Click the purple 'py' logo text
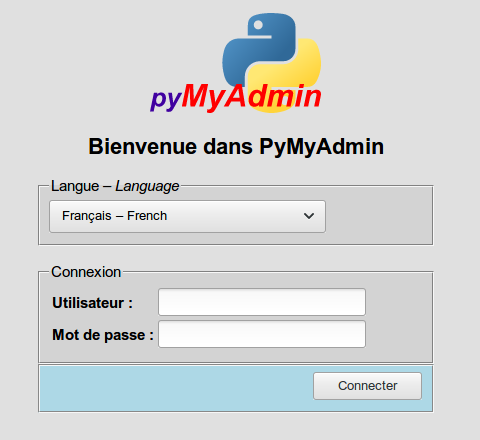 166,99
